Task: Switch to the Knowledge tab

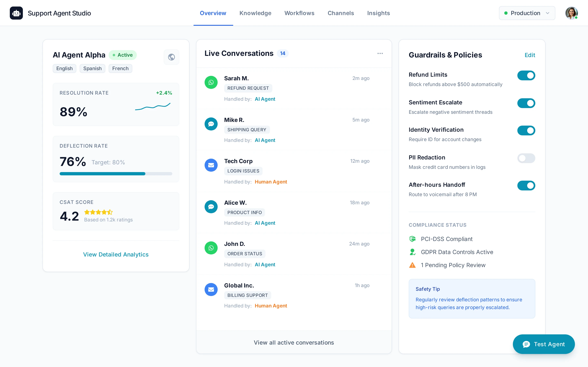Action: coord(255,13)
